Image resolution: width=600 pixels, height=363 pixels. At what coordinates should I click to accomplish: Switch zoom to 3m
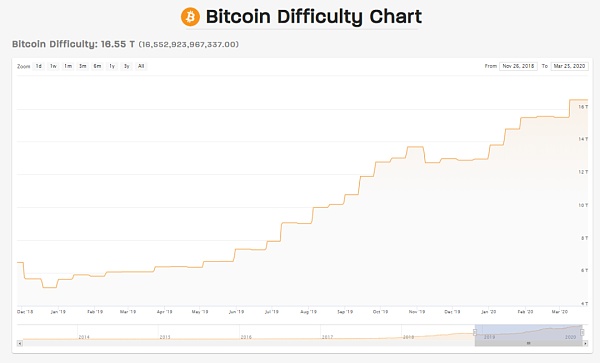(83, 66)
